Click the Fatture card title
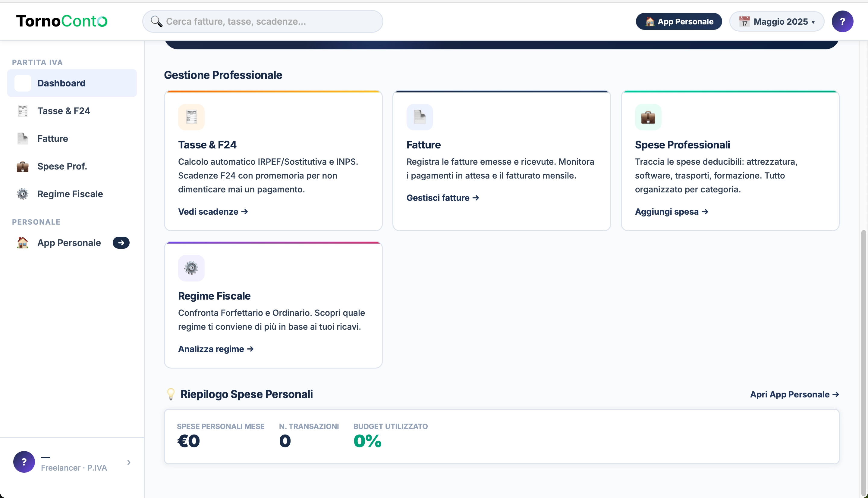The height and width of the screenshot is (498, 868). [x=423, y=145]
